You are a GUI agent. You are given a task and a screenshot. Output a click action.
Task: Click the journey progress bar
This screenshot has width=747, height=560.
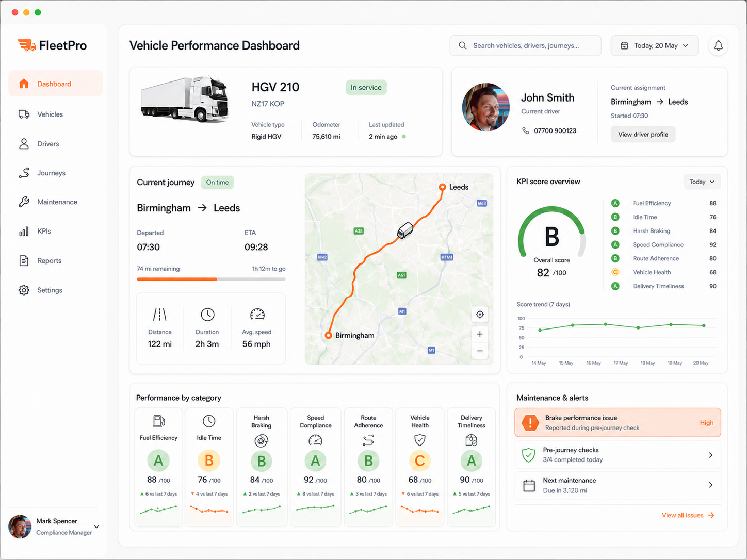(211, 279)
